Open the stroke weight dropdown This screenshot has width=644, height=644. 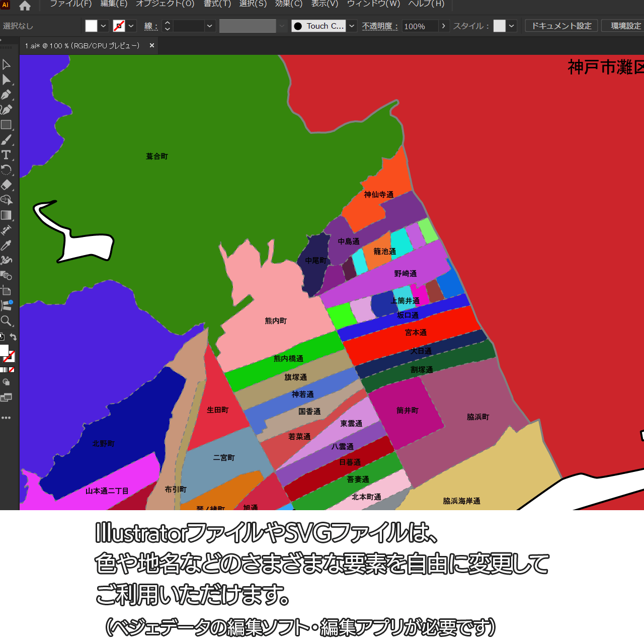click(x=210, y=26)
